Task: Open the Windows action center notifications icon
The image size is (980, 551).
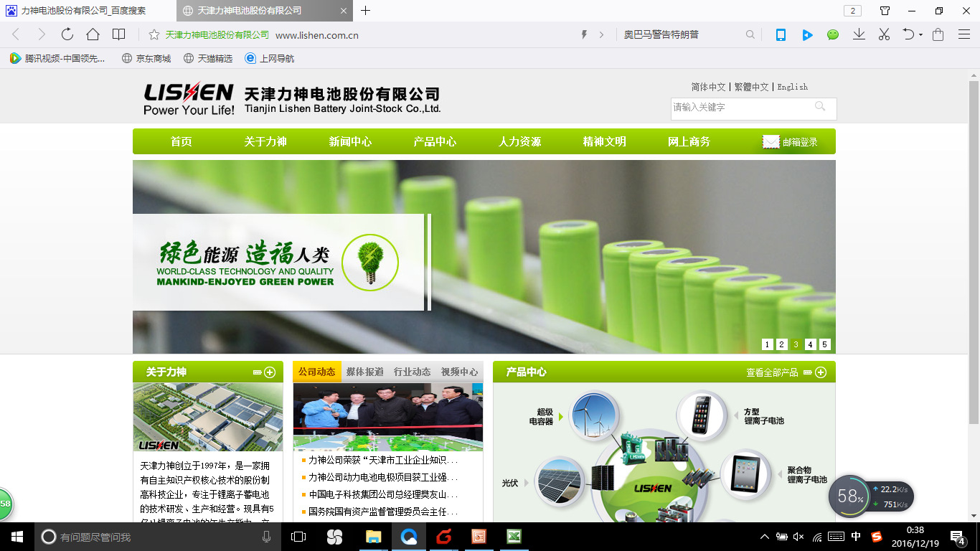Action: [x=957, y=537]
